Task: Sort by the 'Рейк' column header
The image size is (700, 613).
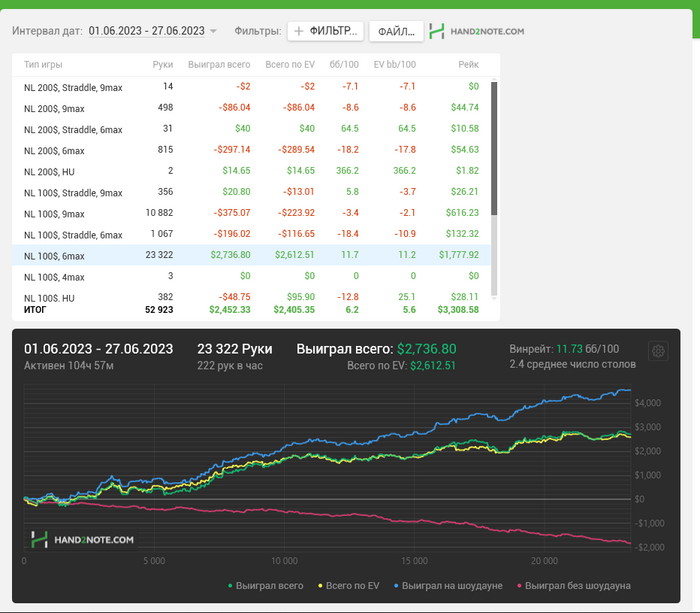Action: pos(468,64)
